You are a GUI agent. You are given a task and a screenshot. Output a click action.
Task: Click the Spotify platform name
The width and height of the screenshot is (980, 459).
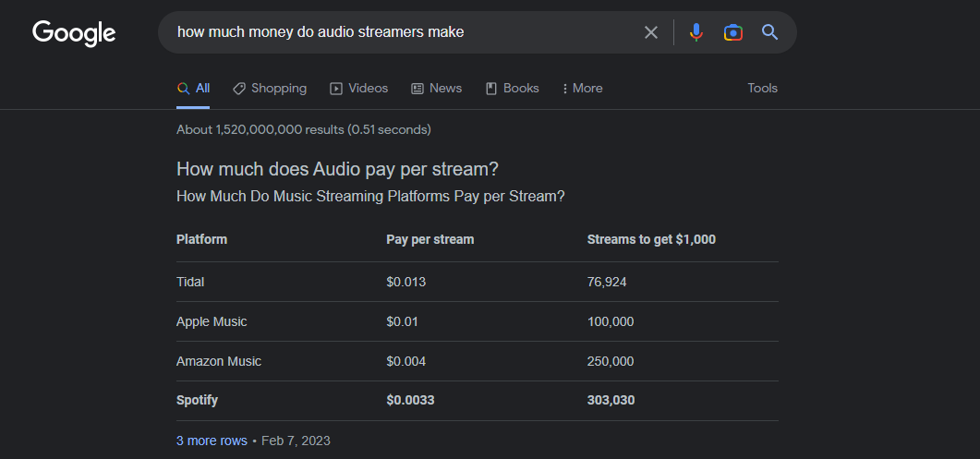pyautogui.click(x=197, y=401)
